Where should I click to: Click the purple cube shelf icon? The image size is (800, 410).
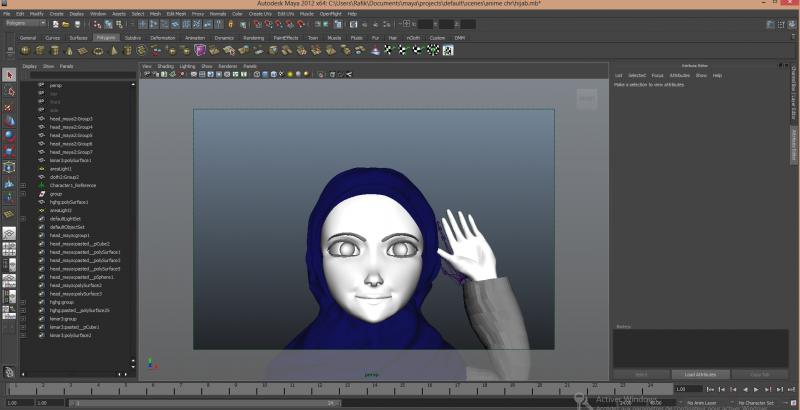click(200, 49)
